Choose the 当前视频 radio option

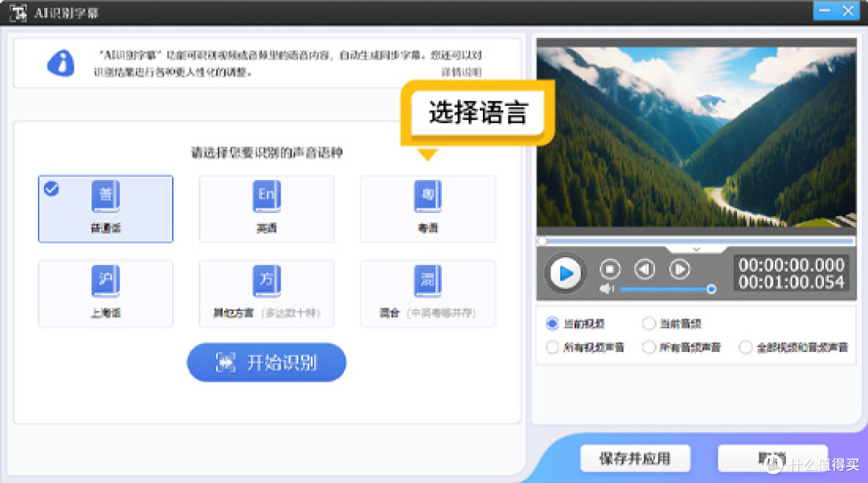[575, 324]
